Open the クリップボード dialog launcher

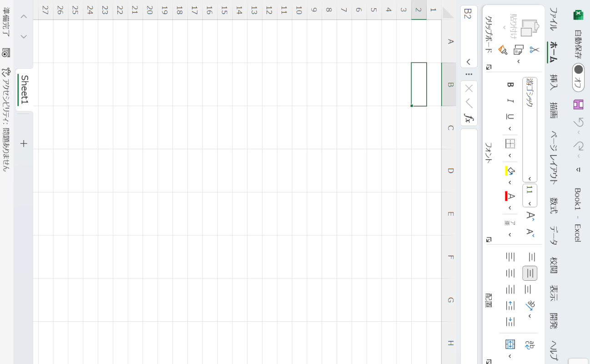pyautogui.click(x=489, y=67)
